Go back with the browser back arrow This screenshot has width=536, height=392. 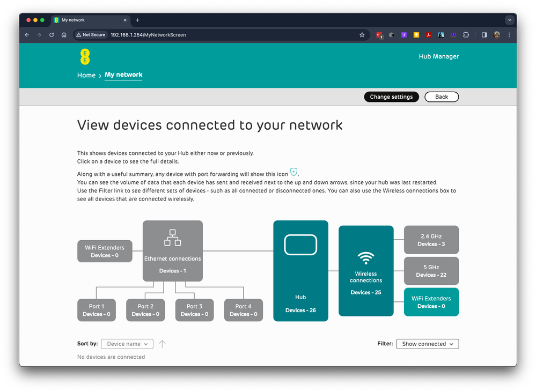tap(27, 35)
